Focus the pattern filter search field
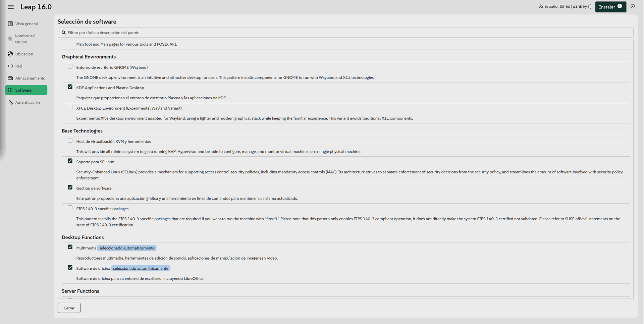The width and height of the screenshot is (644, 324). (345, 33)
